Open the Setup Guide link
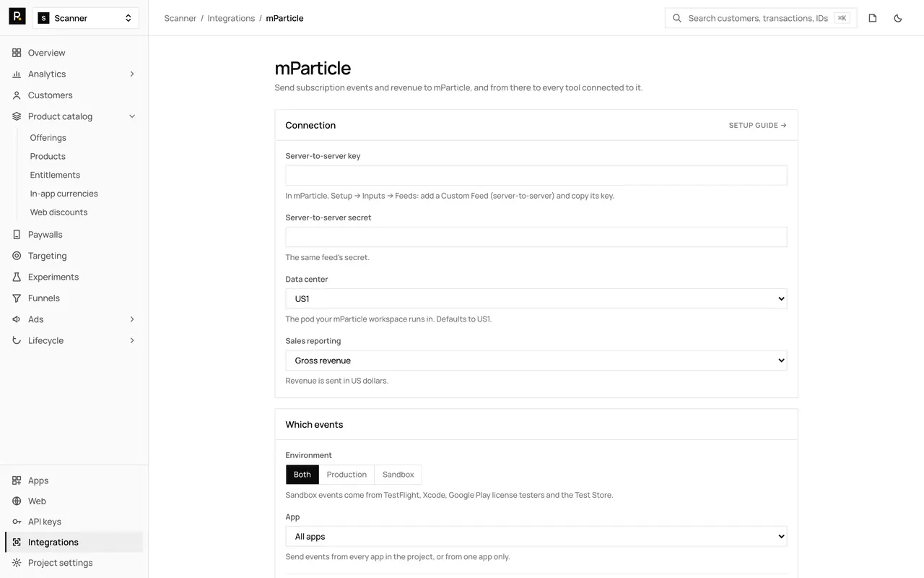This screenshot has width=924, height=578. tap(758, 125)
